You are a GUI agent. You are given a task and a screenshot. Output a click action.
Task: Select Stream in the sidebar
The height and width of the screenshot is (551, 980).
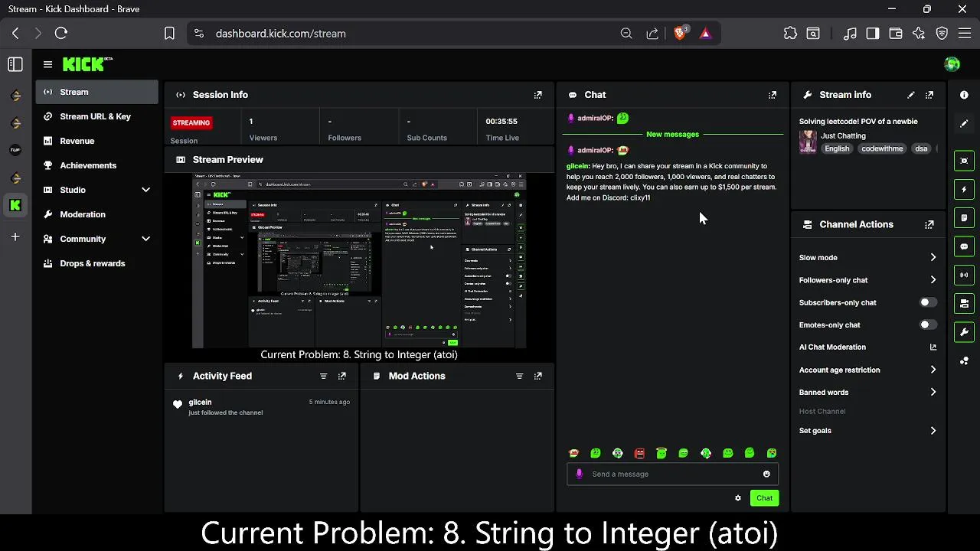tap(97, 92)
